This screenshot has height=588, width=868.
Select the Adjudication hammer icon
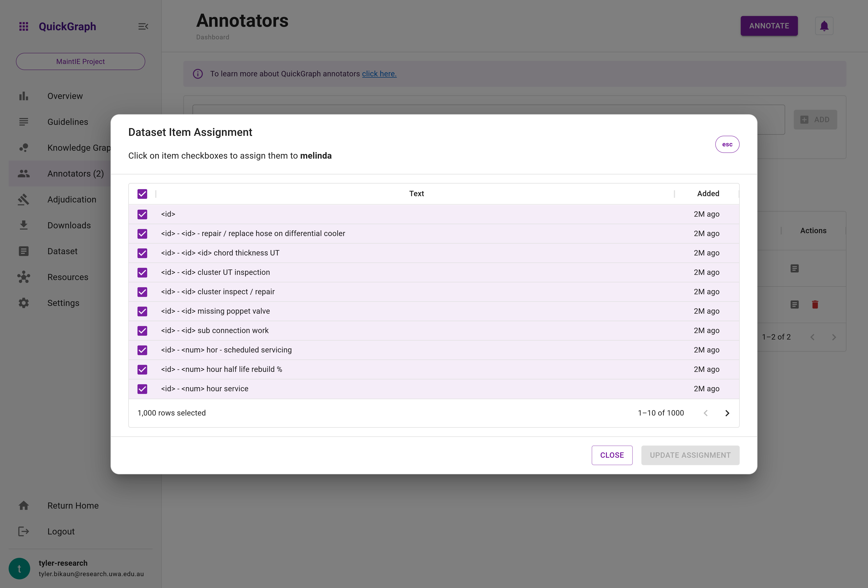tap(24, 199)
